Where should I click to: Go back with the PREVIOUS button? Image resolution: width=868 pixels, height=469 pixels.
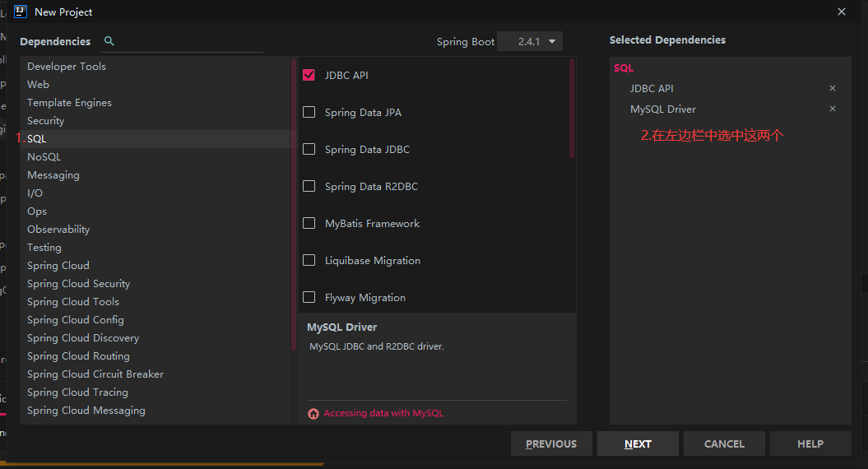click(551, 443)
